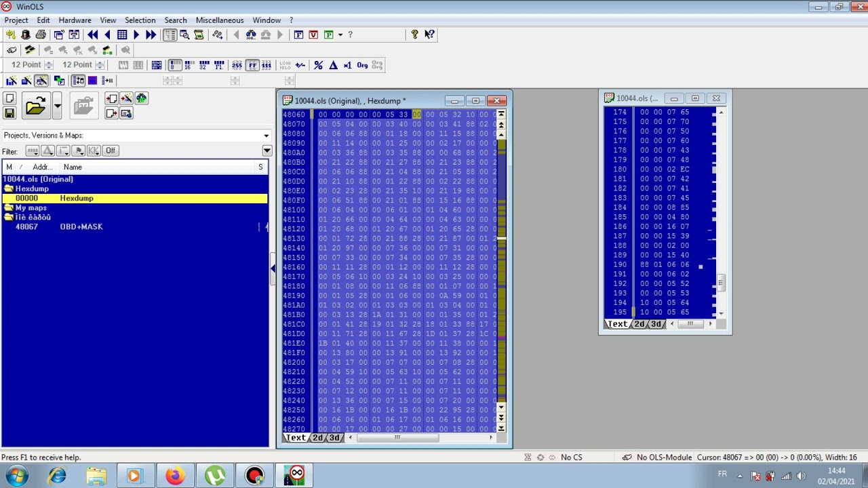Viewport: 868px width, 488px height.
Task: Open the first Filter dropdown button
Action: click(32, 150)
